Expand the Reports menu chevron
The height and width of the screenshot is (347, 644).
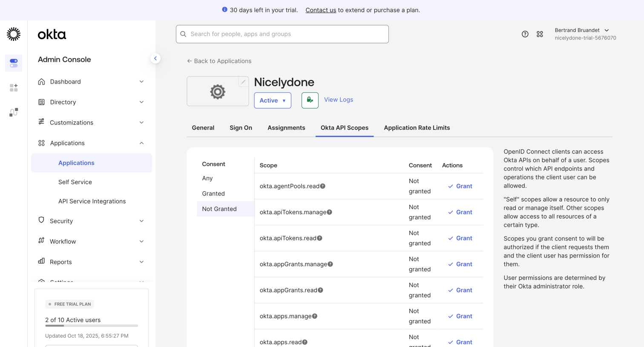pos(141,262)
